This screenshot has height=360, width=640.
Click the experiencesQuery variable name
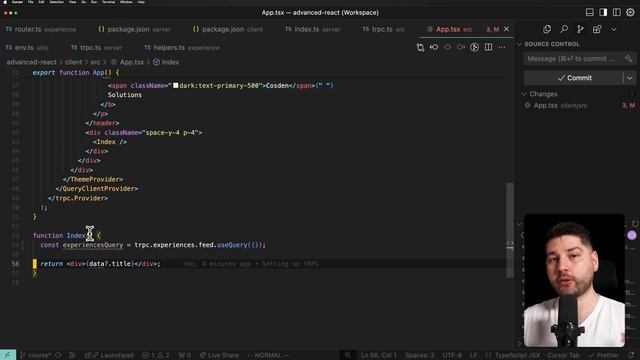coord(93,245)
